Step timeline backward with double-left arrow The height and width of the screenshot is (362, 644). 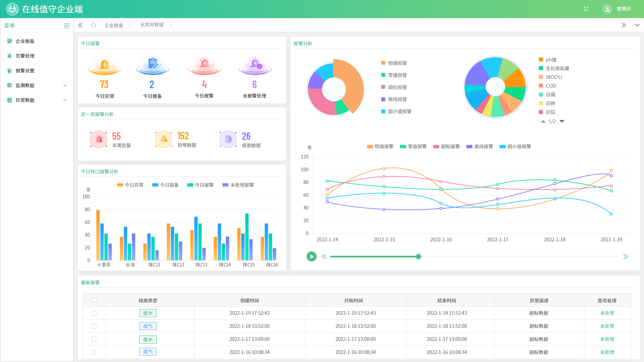click(x=324, y=257)
